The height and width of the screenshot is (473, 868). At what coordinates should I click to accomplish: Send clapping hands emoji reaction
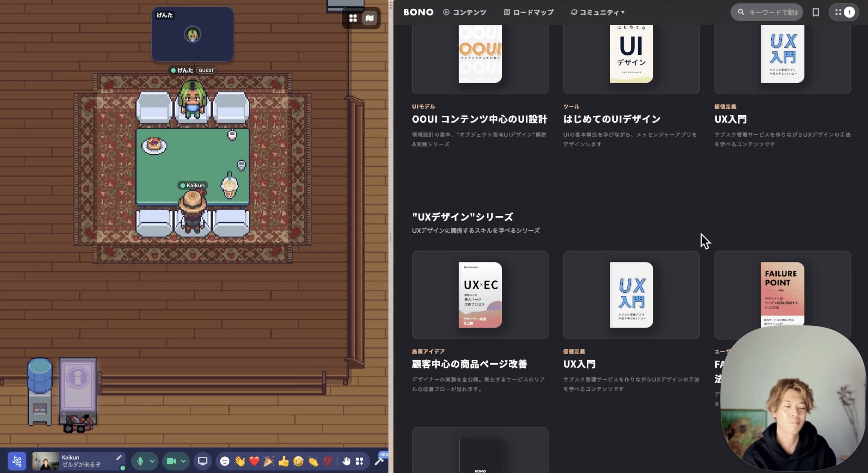(313, 461)
